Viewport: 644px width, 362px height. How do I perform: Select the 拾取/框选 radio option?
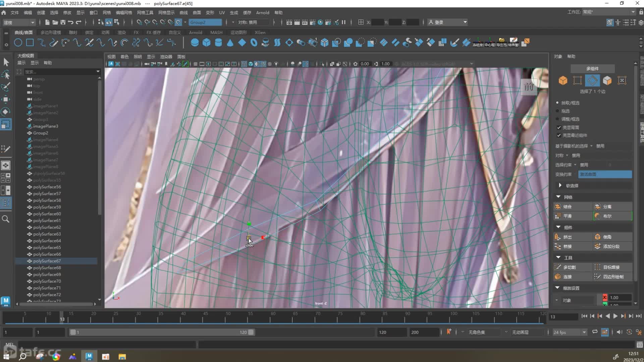tap(557, 103)
